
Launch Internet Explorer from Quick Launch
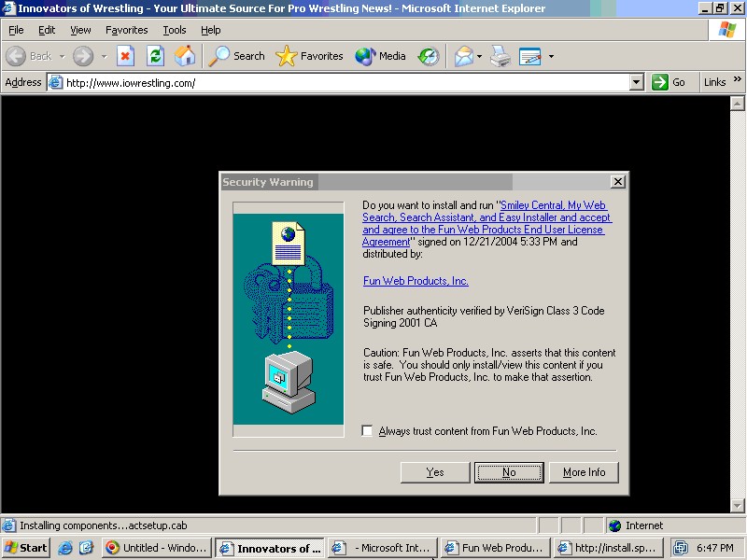coord(64,548)
